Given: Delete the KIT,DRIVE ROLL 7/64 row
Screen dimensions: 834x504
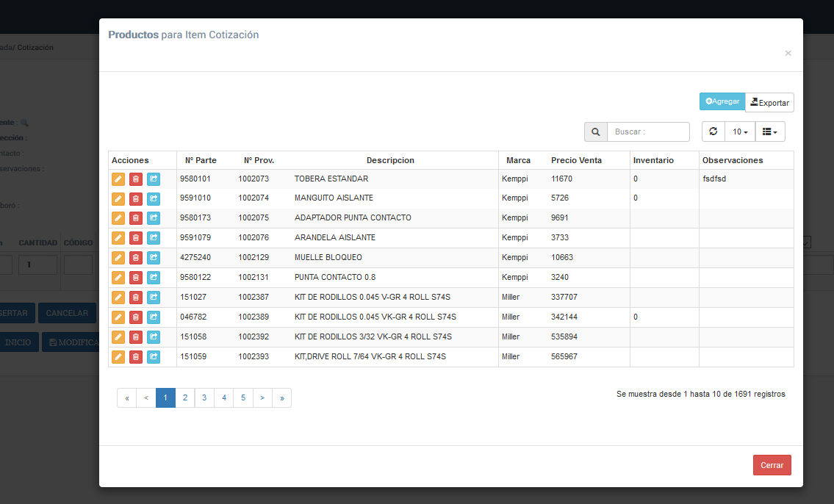Looking at the screenshot, I should [136, 357].
